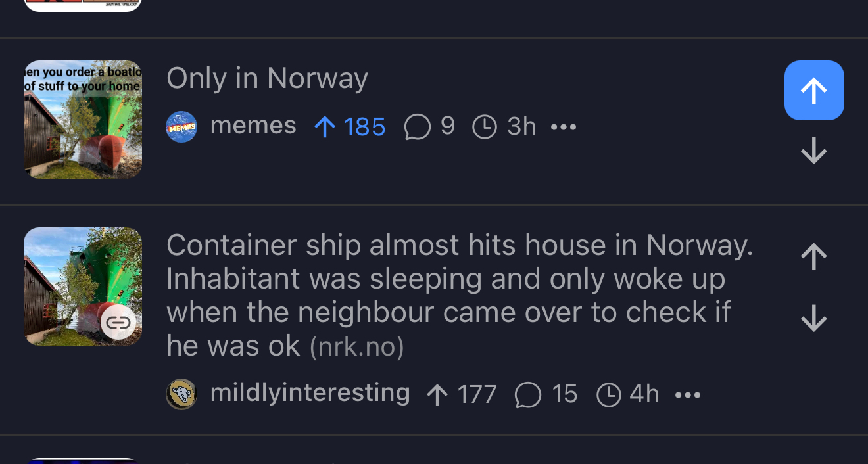Open memes community avatar icon
The height and width of the screenshot is (464, 868).
coord(181,127)
